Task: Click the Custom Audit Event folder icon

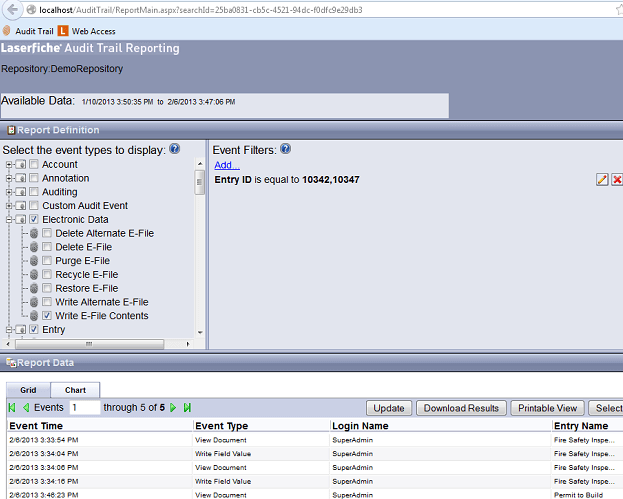Action: tap(21, 206)
